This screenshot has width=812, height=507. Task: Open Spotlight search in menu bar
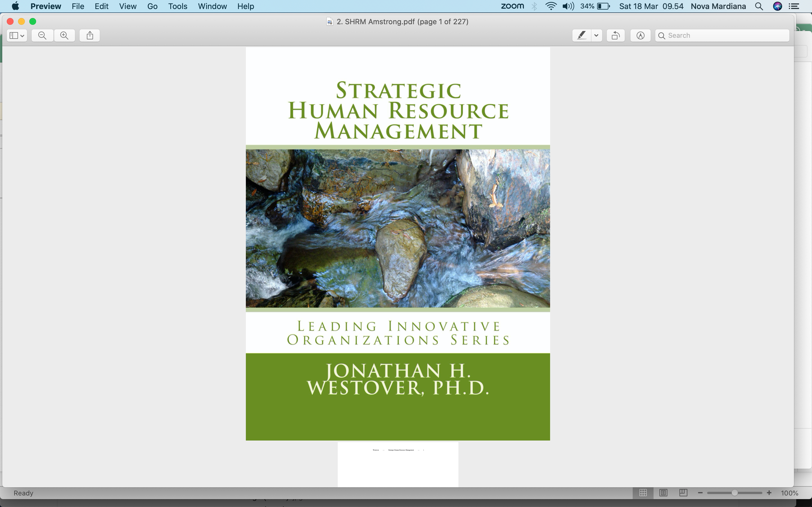point(759,6)
